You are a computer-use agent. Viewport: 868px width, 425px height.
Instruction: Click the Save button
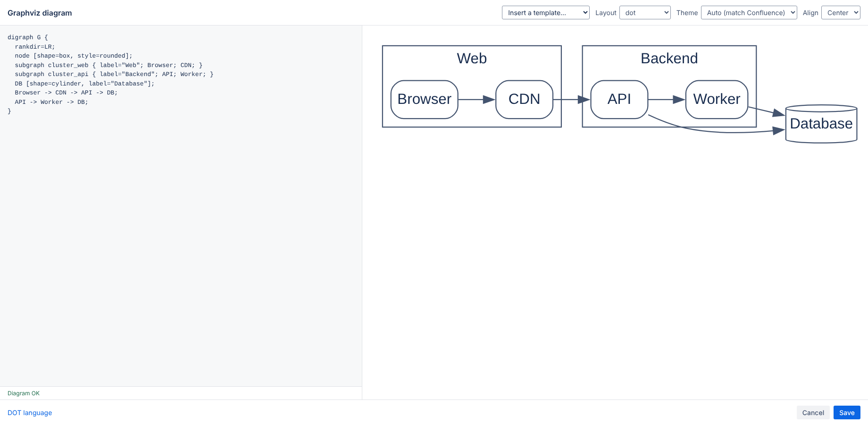click(x=847, y=413)
